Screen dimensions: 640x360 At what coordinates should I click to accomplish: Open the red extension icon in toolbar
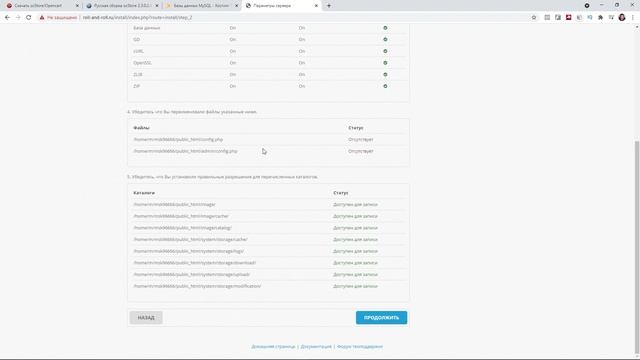569,18
